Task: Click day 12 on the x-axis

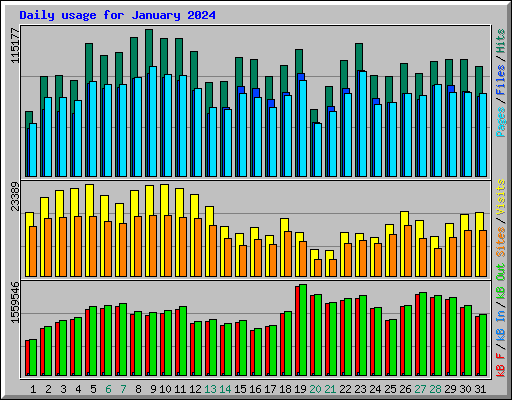Action: [195, 389]
